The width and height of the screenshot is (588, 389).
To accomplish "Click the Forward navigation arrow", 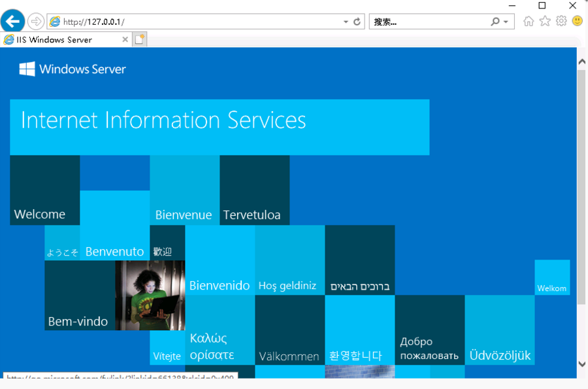I will tap(36, 22).
